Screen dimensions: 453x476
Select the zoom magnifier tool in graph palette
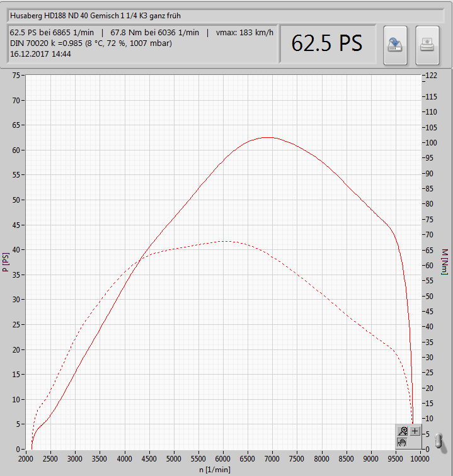[x=401, y=431]
